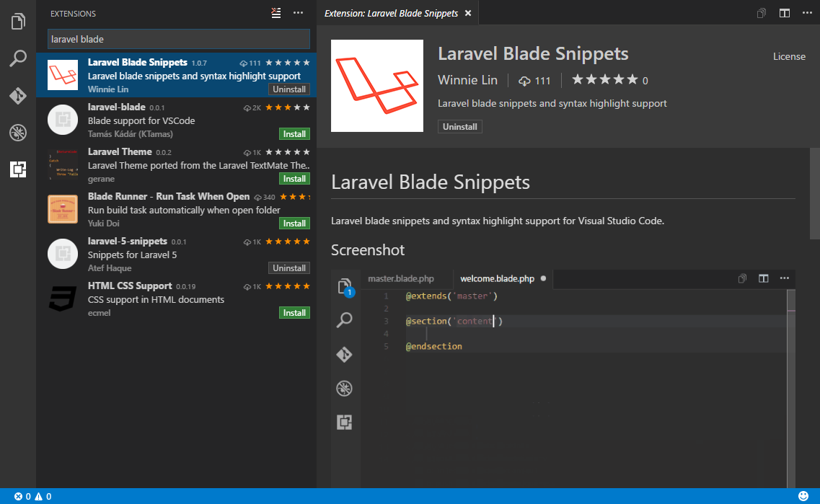Click HTML CSS Support CSS3 icon

click(x=63, y=299)
